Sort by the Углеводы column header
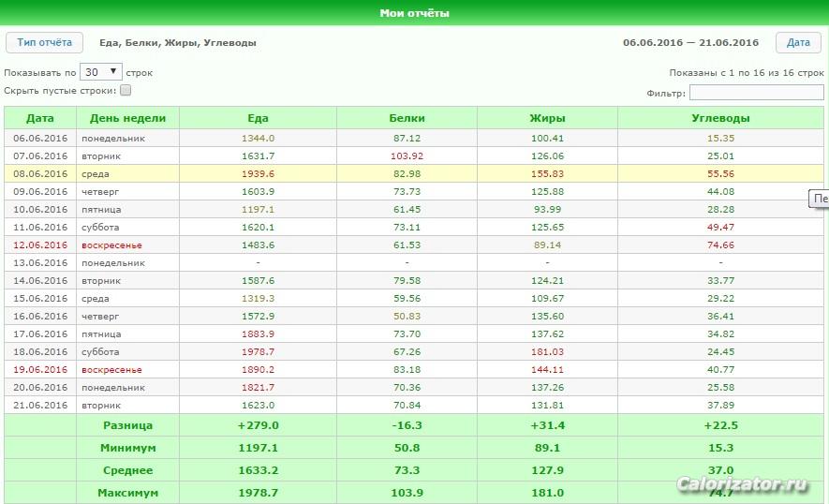829x504 pixels. click(720, 118)
